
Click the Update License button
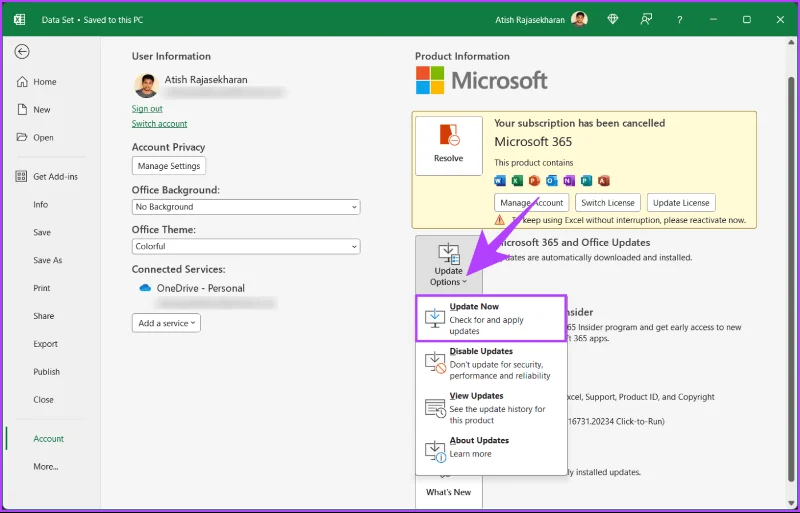coord(681,203)
